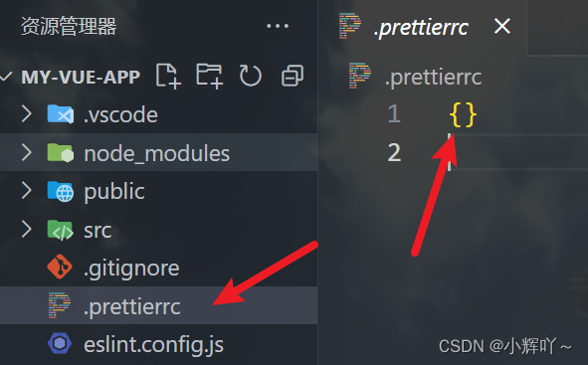This screenshot has width=588, height=365.
Task: Click the Prettier icon on the editor tab
Action: (x=349, y=26)
